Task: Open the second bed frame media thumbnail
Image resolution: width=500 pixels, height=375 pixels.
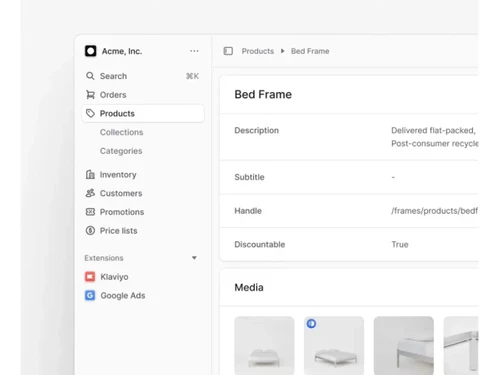Action: click(x=334, y=345)
